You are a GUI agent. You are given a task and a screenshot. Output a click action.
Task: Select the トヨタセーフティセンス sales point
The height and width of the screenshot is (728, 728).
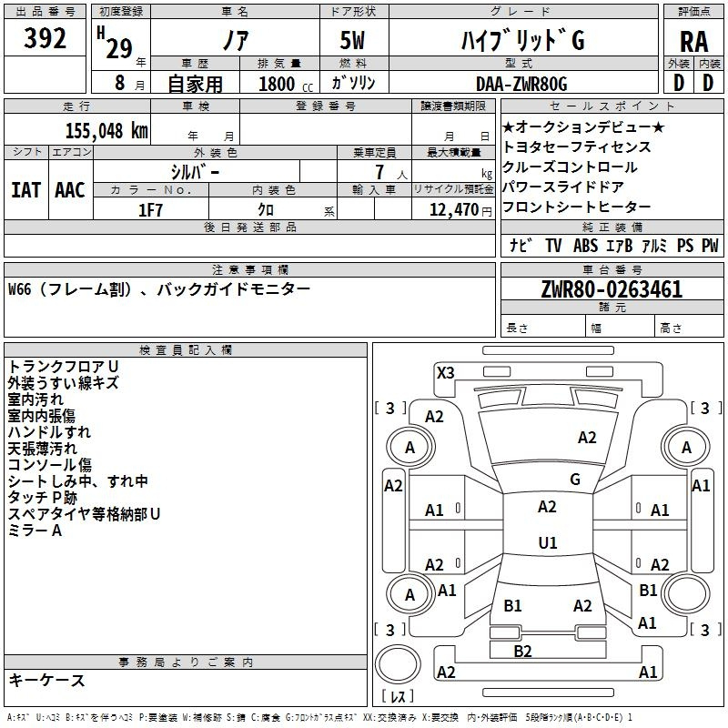[x=576, y=147]
